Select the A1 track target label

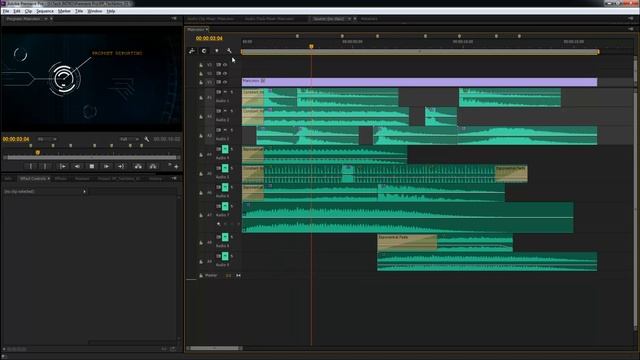209,98
